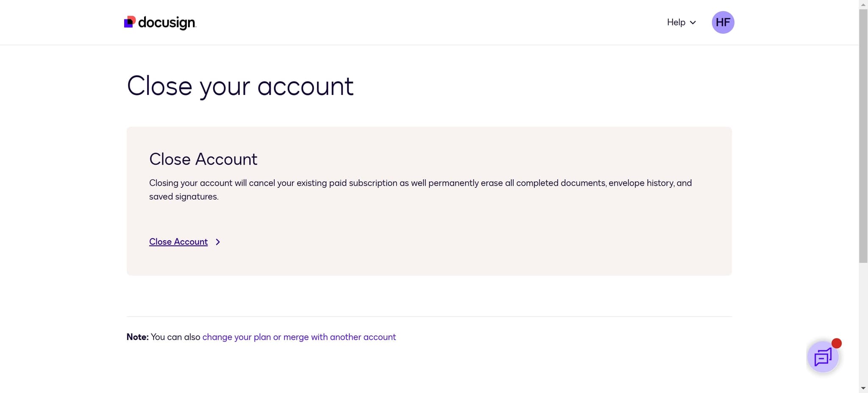Expand the account menu via HF initials

click(723, 22)
